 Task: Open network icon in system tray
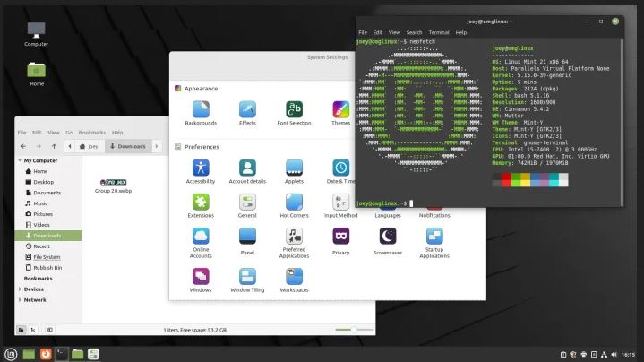604,354
